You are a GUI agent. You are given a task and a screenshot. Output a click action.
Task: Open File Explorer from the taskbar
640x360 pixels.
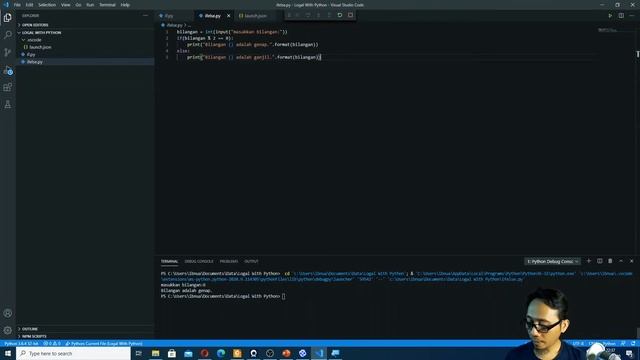tap(156, 353)
